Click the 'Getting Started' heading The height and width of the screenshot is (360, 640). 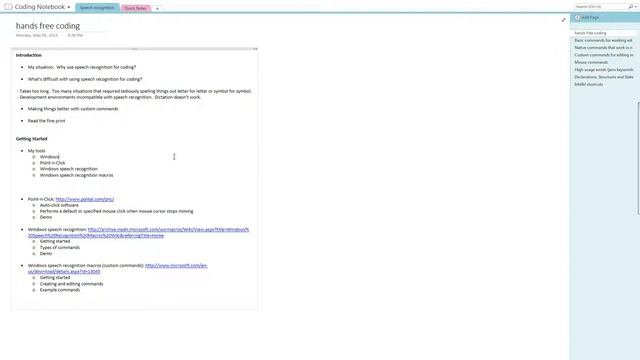point(31,139)
